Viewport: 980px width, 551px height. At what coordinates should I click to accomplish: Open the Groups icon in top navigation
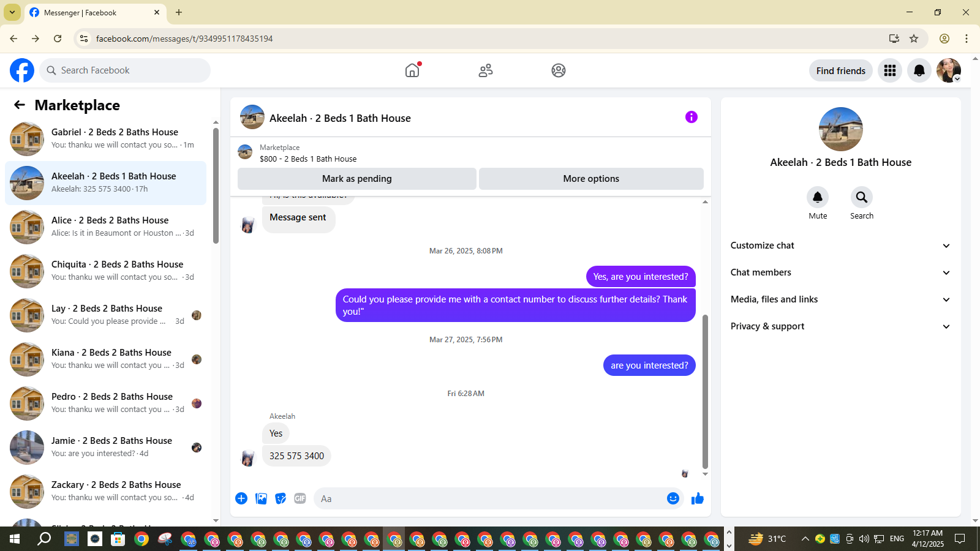(559, 70)
